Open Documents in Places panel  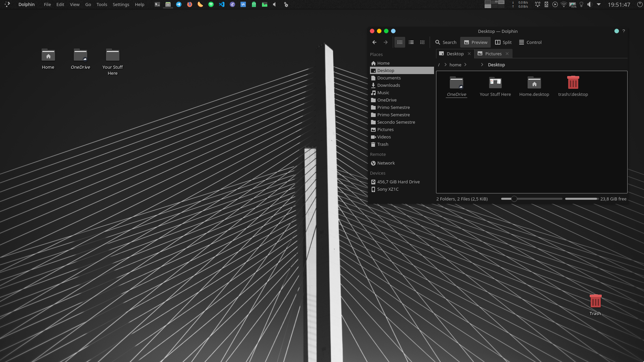402,78
